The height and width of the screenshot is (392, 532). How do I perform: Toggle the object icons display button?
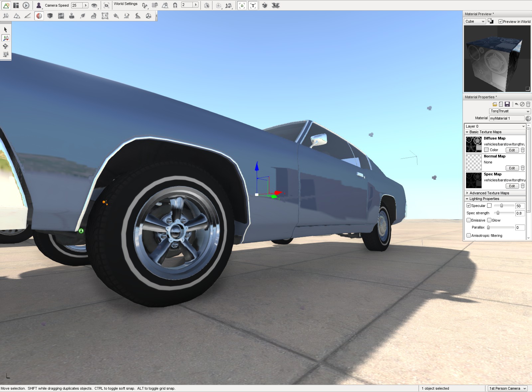pyautogui.click(x=242, y=5)
